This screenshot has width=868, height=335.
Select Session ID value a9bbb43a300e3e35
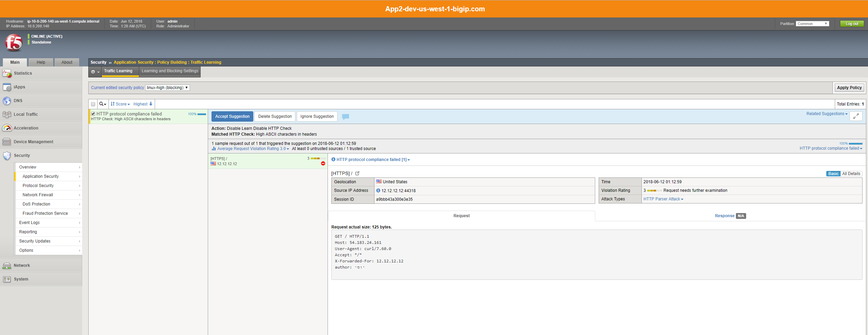coord(394,199)
